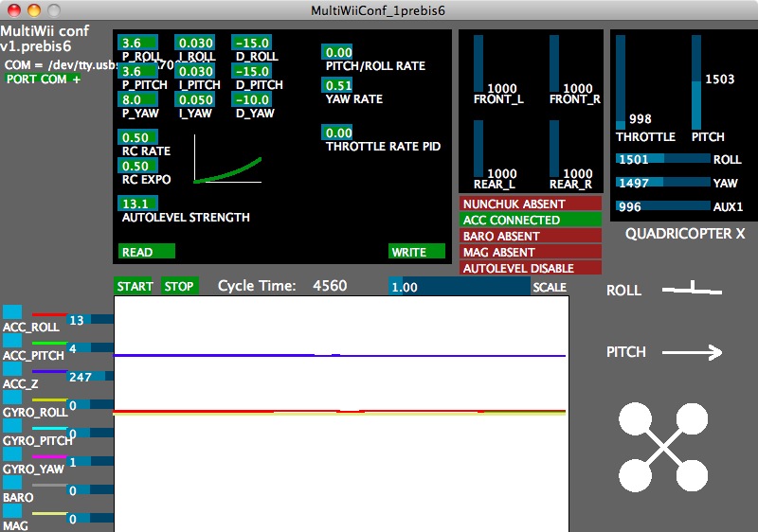Click the NUNCHUK ABSENT status indicator
The width and height of the screenshot is (758, 532).
click(531, 204)
